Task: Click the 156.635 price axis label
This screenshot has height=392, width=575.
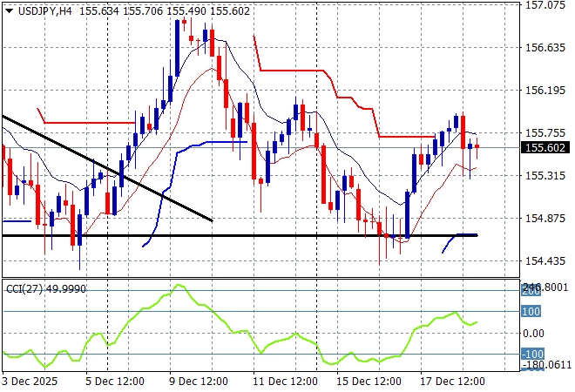Action: pyautogui.click(x=545, y=48)
